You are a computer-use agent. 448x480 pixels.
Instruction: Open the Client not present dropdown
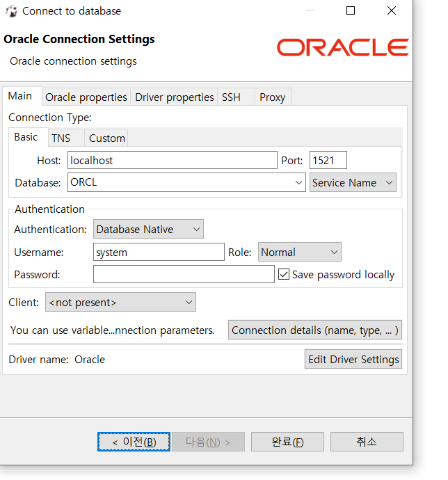tap(120, 302)
